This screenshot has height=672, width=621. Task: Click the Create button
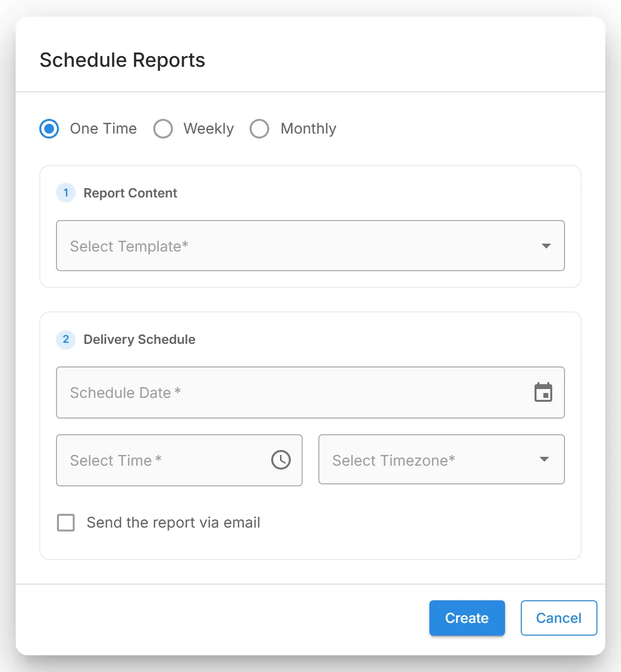(467, 618)
